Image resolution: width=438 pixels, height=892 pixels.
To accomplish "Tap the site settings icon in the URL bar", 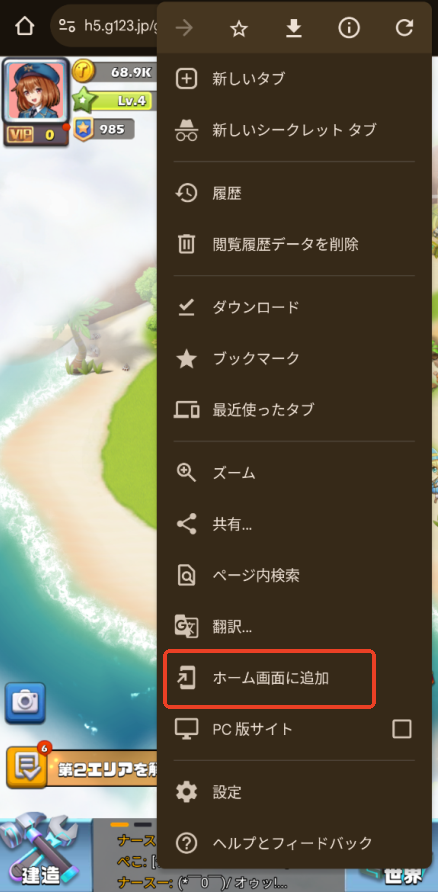I will click(67, 26).
